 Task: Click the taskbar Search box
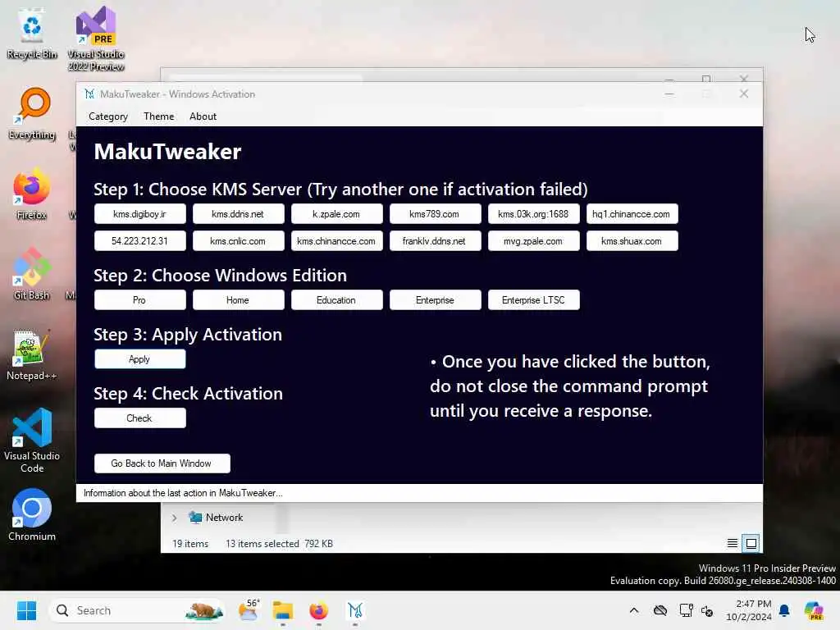pyautogui.click(x=137, y=610)
